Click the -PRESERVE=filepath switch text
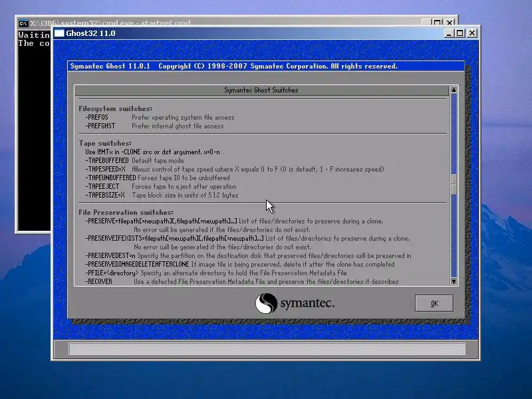 (161, 221)
